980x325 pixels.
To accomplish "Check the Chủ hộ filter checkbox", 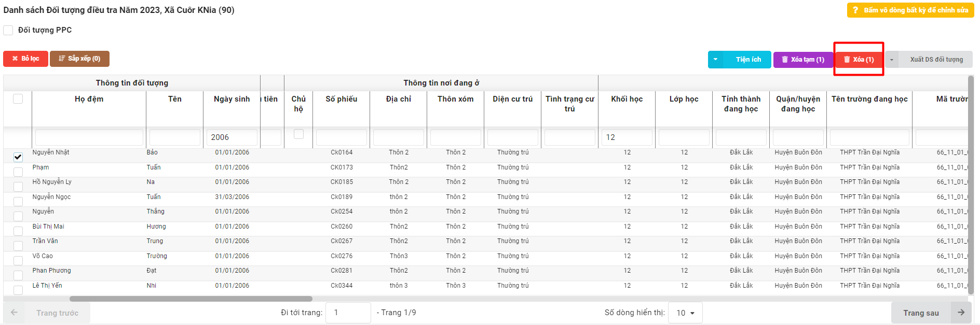I will pyautogui.click(x=298, y=134).
